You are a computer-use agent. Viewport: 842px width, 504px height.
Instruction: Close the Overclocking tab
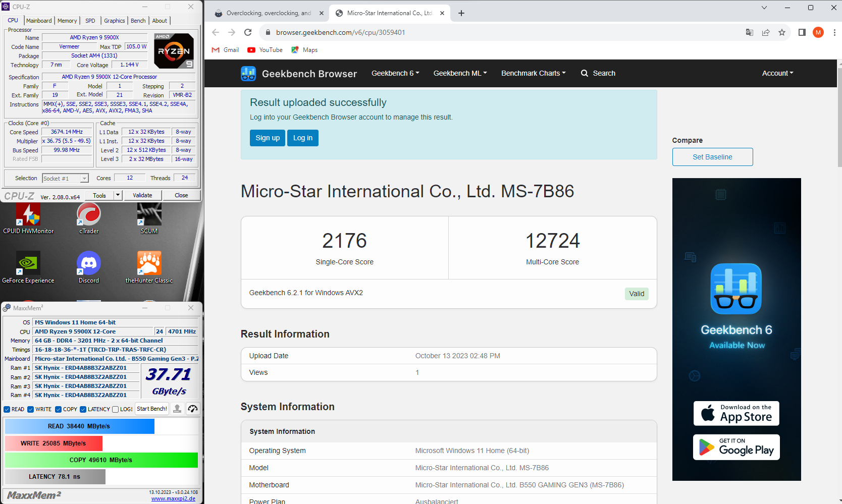321,13
